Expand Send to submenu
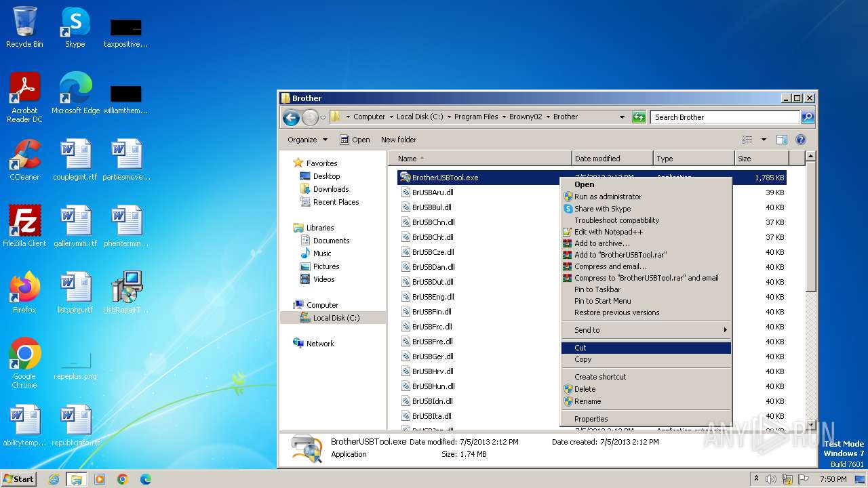 point(646,330)
